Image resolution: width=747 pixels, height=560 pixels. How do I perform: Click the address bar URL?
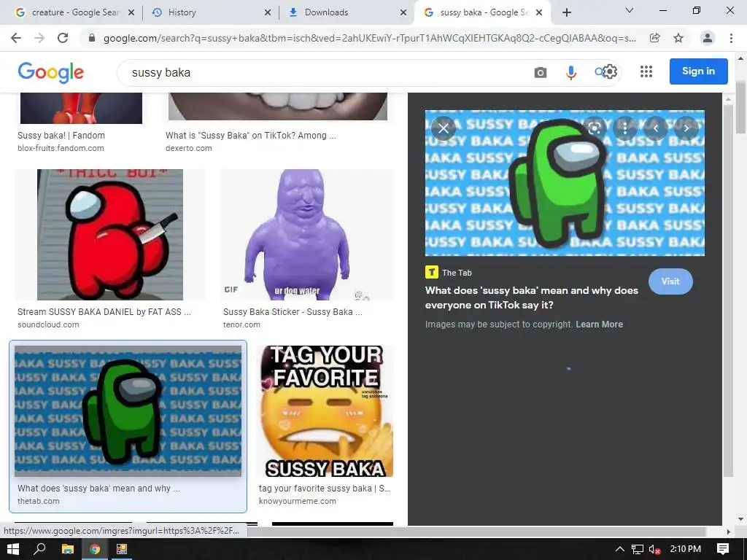[x=369, y=38]
